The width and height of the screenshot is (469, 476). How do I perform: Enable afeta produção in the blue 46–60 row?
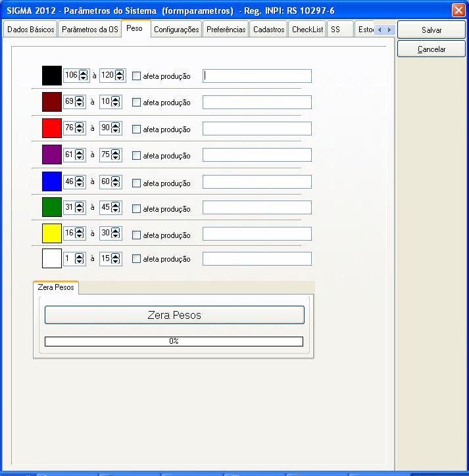(x=136, y=183)
